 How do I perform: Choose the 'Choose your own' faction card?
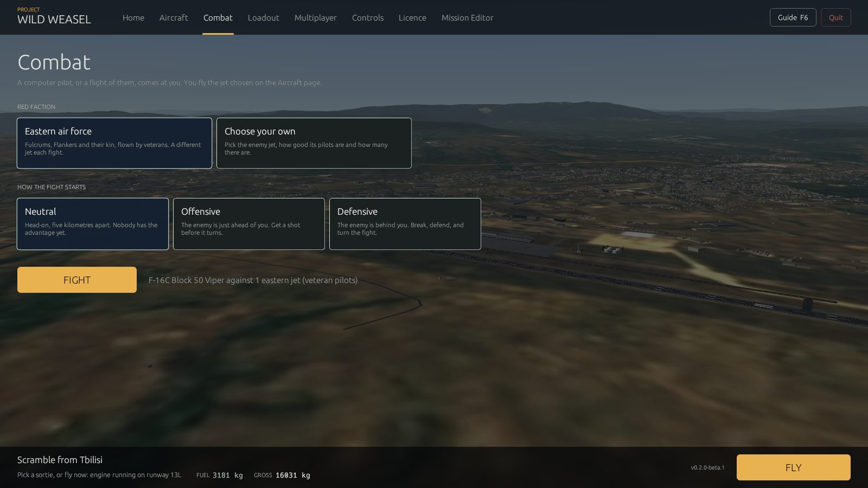click(314, 143)
